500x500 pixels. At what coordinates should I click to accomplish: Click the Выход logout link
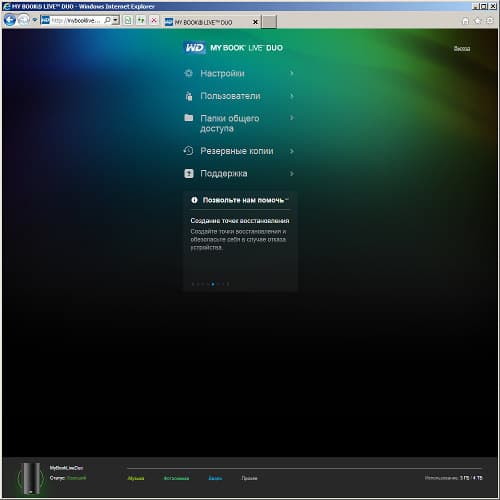(462, 49)
